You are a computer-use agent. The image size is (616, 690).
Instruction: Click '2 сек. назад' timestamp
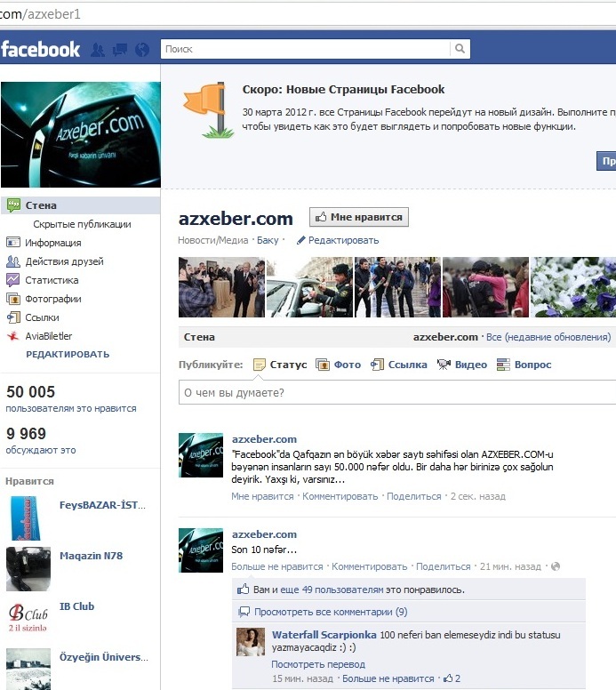pyautogui.click(x=478, y=496)
